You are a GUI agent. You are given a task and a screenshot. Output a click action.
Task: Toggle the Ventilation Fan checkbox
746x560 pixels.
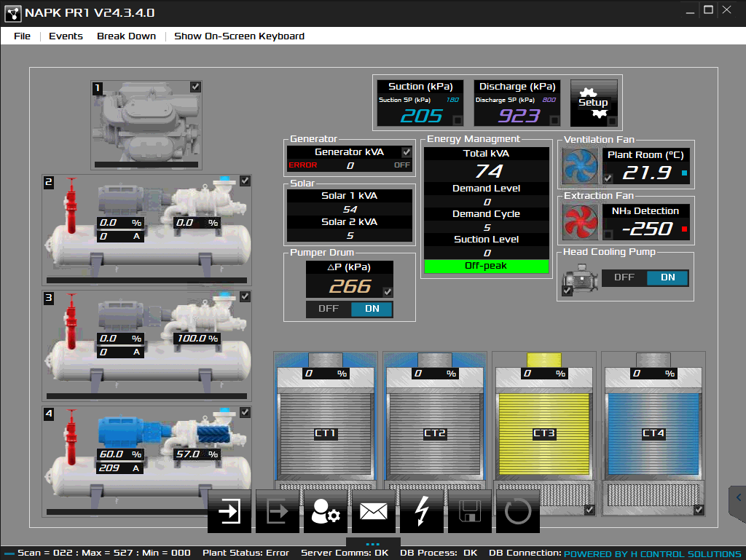[608, 178]
